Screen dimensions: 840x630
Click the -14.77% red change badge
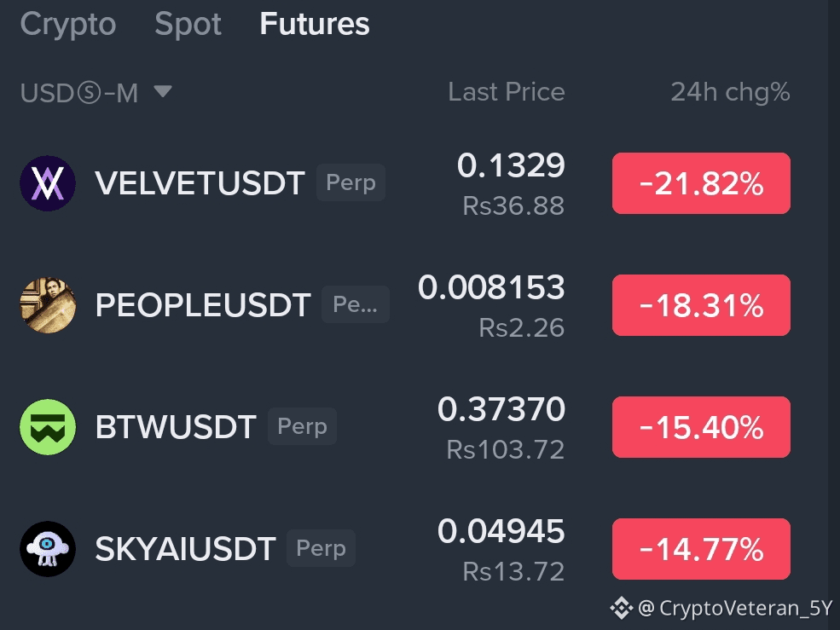(x=701, y=548)
